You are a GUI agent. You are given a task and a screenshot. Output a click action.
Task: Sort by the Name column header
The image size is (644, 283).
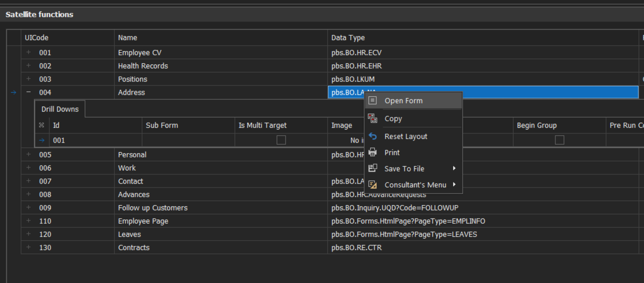(x=221, y=38)
